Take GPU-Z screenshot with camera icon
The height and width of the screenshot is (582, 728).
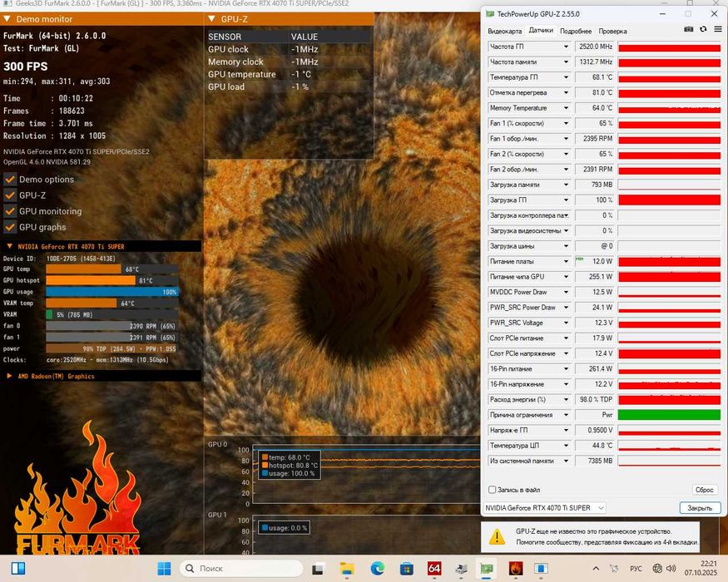[689, 29]
